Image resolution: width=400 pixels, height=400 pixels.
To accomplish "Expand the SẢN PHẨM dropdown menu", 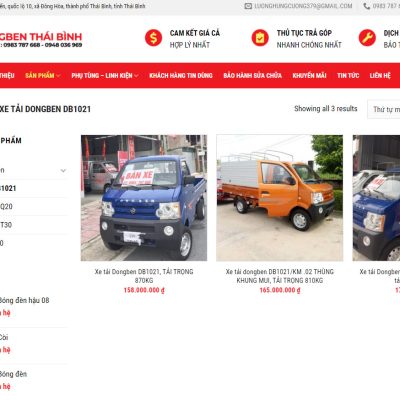I will 43,76.
